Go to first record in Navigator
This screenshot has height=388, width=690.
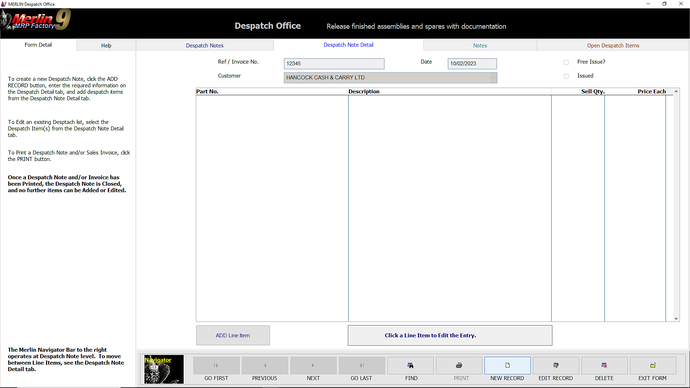click(x=216, y=365)
